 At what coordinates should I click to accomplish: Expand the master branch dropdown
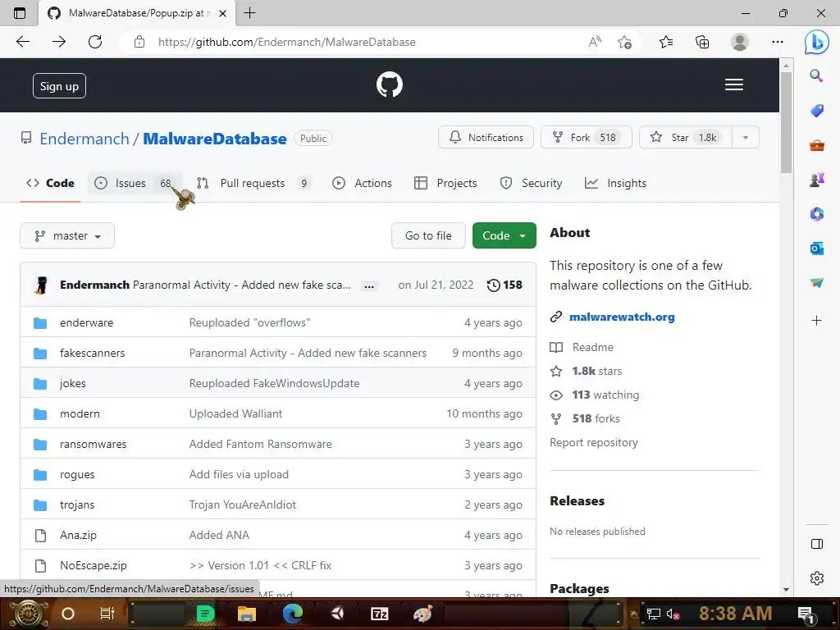(x=67, y=235)
